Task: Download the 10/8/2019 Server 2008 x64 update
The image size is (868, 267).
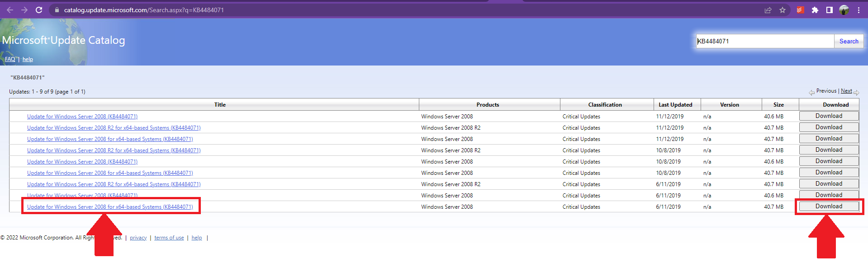Action: pos(829,173)
